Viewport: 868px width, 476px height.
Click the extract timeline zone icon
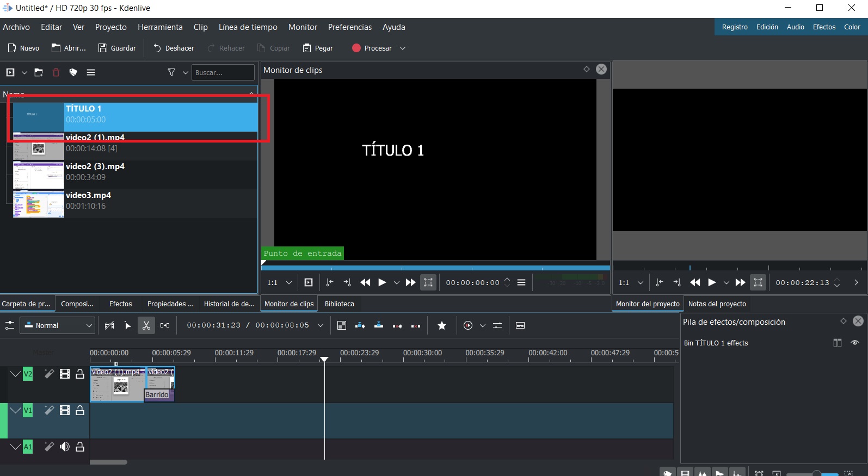click(397, 326)
